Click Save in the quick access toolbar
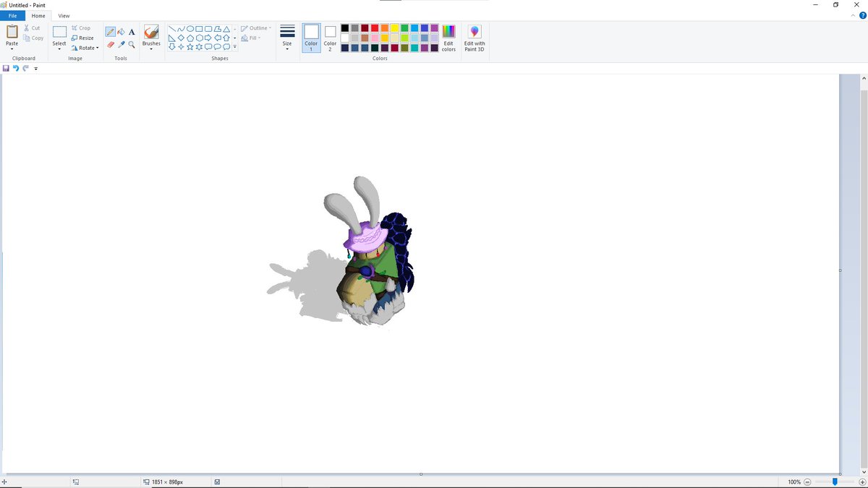The height and width of the screenshot is (488, 868). [x=6, y=68]
